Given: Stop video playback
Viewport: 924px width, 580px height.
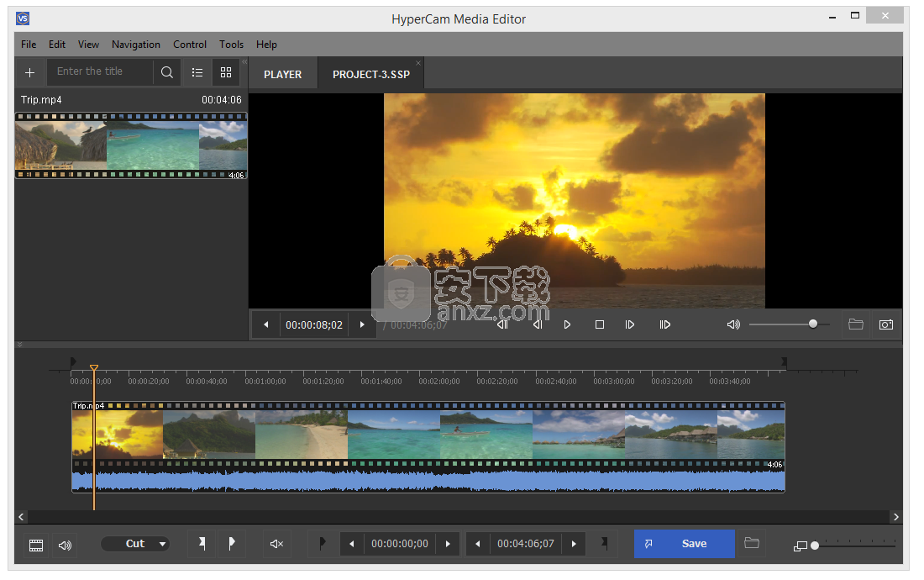Looking at the screenshot, I should pyautogui.click(x=599, y=324).
